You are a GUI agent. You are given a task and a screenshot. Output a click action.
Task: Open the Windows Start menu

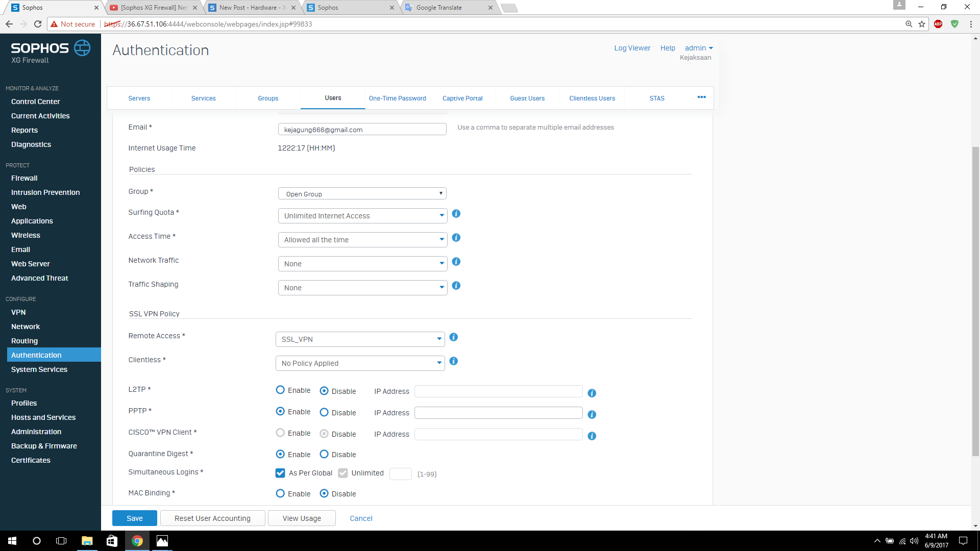point(12,541)
